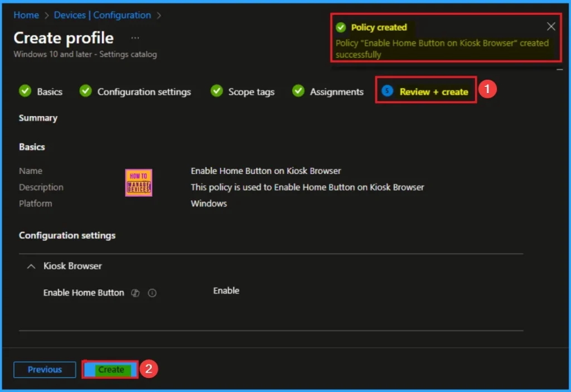Click the info icon next to Enable Home Button
Image resolution: width=571 pixels, height=392 pixels.
[x=152, y=293]
